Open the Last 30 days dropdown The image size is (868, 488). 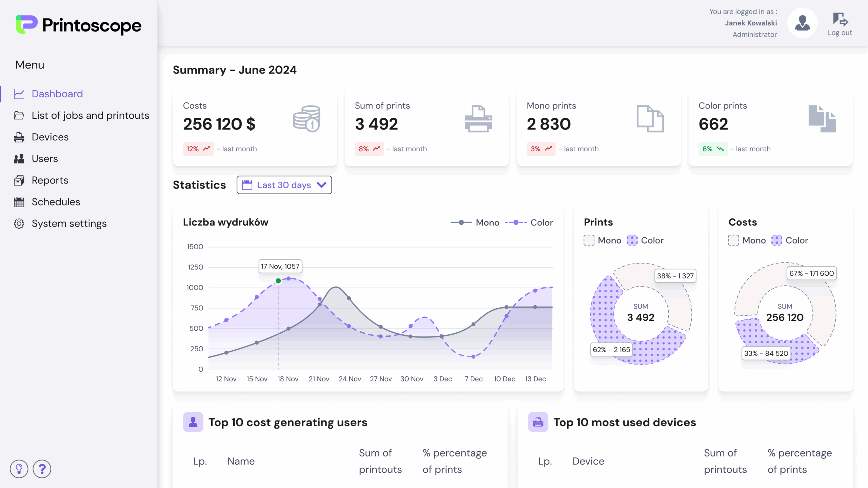click(x=284, y=185)
